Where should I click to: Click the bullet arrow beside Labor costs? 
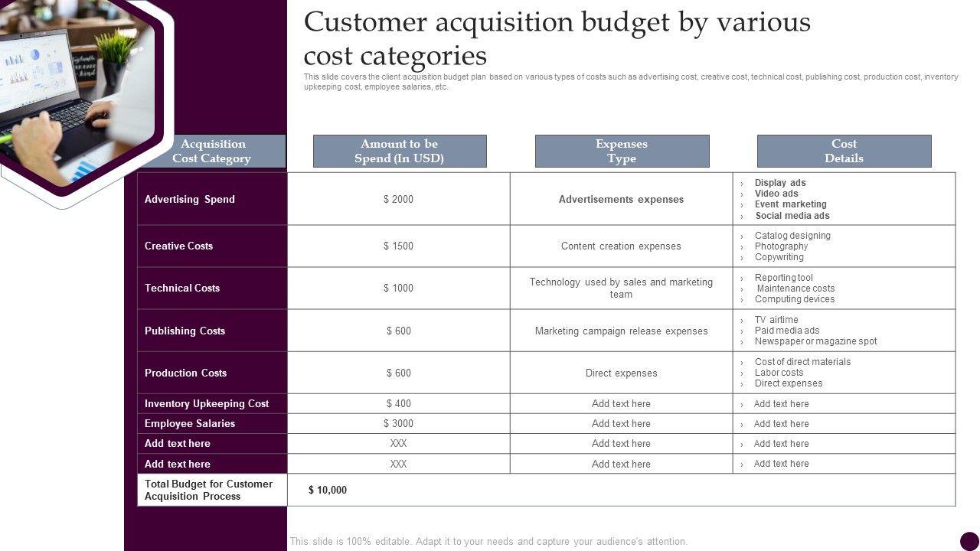tap(742, 373)
